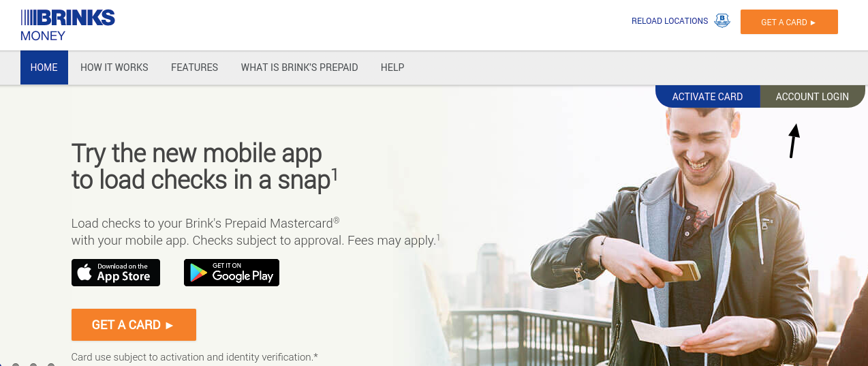Tap the Get It On Google Play badge
868x366 pixels.
coord(232,273)
